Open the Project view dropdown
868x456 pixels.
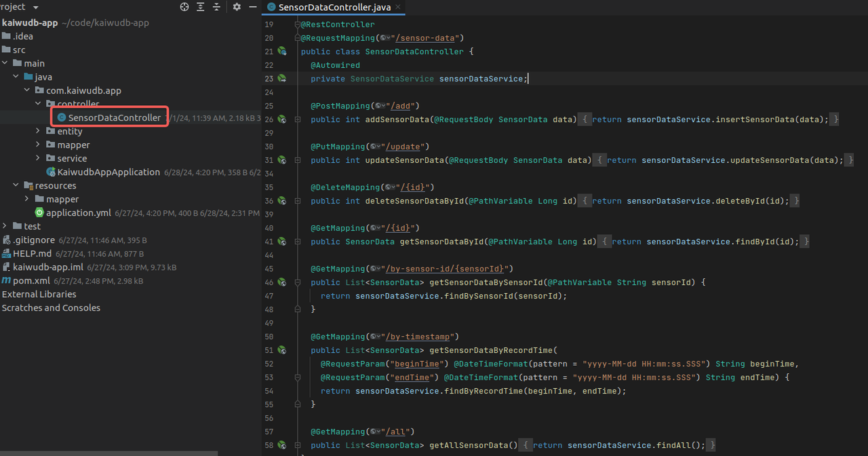[35, 7]
